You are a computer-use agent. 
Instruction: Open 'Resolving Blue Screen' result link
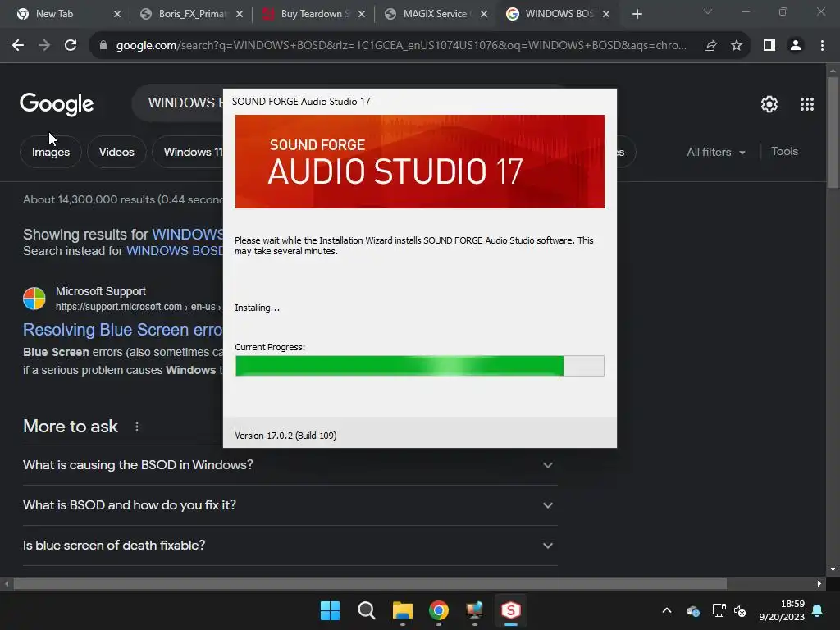(122, 330)
